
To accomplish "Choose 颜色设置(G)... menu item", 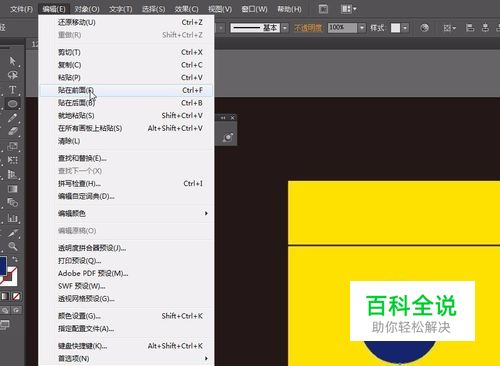I will coord(126,316).
